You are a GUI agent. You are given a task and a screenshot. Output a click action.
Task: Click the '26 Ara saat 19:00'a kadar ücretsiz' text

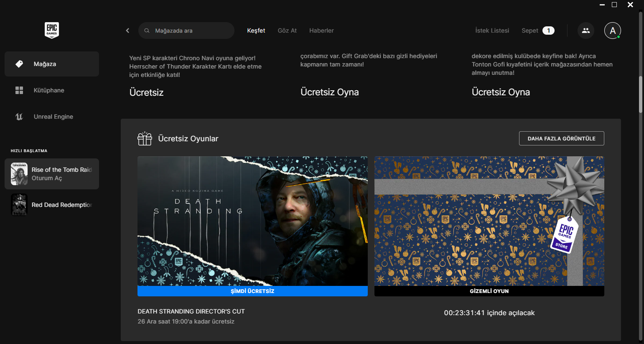tap(186, 321)
